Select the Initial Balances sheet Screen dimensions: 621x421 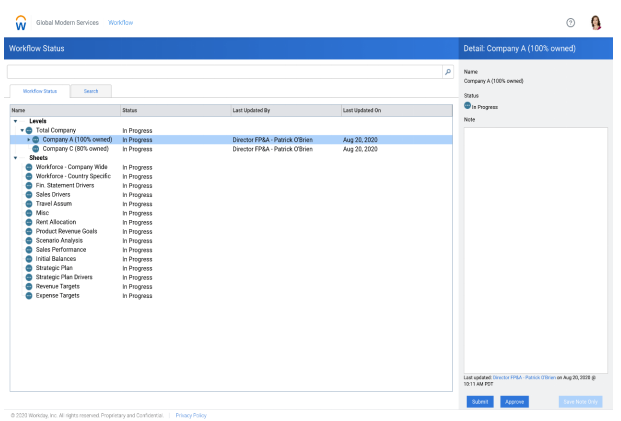click(x=56, y=259)
